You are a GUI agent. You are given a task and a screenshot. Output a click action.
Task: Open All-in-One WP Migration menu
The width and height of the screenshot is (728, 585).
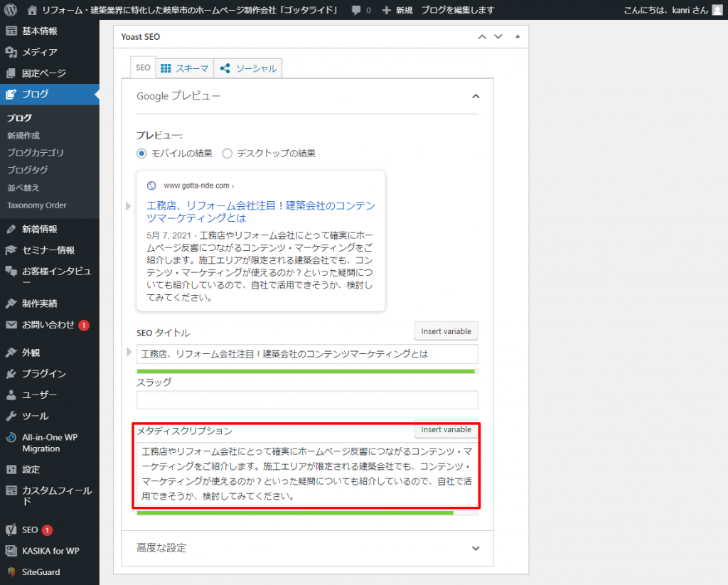(x=50, y=443)
